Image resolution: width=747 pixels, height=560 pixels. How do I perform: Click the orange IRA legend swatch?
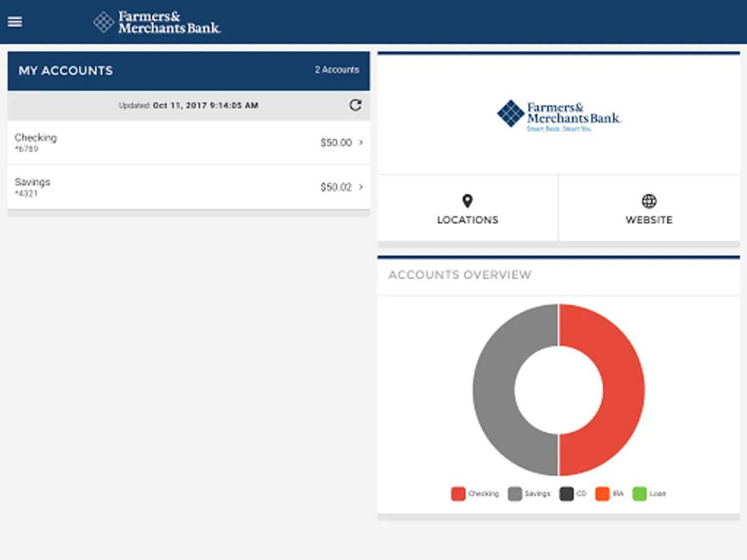602,494
